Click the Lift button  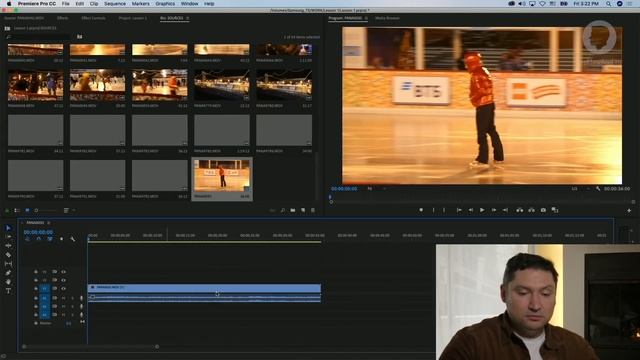click(520, 210)
